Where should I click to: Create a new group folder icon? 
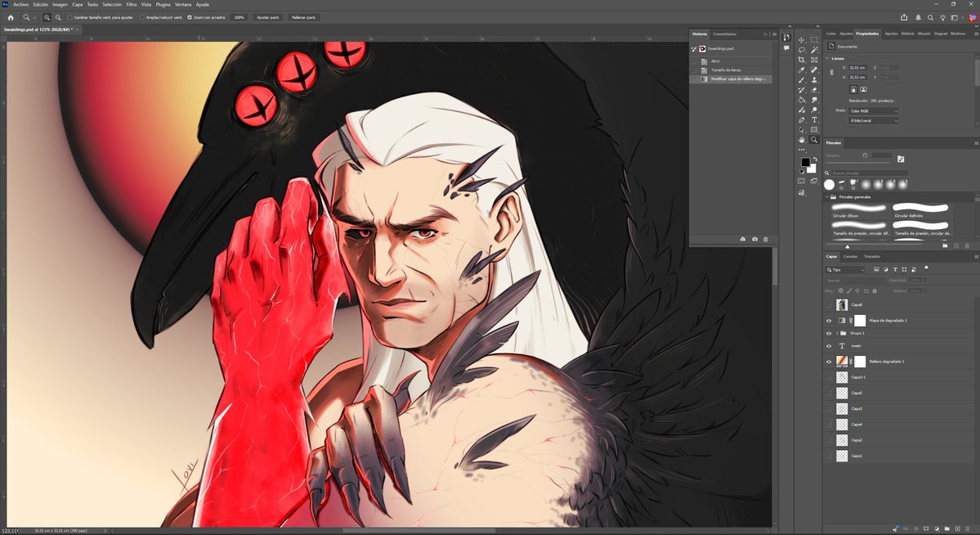946,528
